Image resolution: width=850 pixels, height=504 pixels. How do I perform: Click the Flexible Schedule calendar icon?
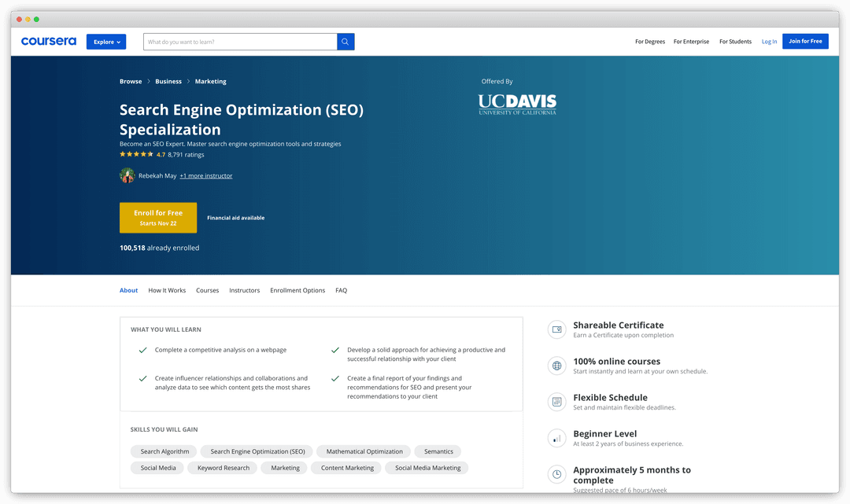(556, 402)
